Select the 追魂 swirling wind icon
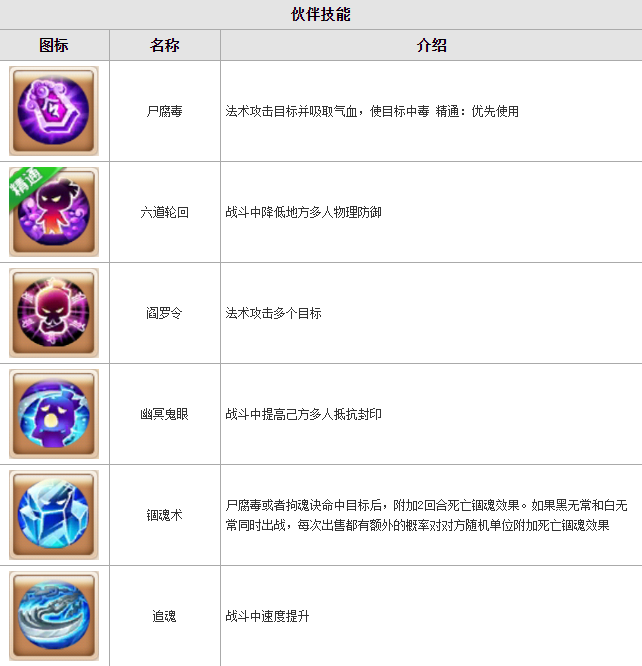 tap(54, 616)
